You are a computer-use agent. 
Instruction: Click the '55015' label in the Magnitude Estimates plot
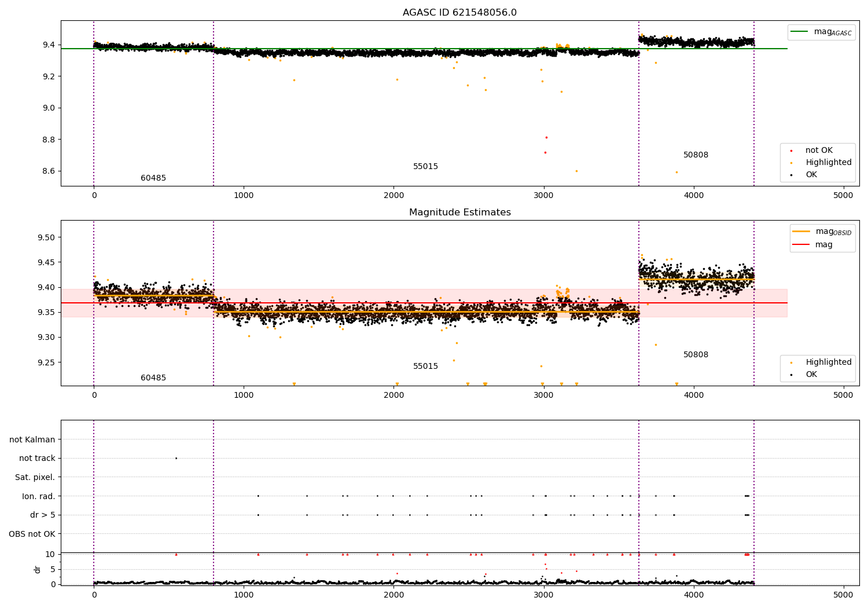tap(425, 367)
